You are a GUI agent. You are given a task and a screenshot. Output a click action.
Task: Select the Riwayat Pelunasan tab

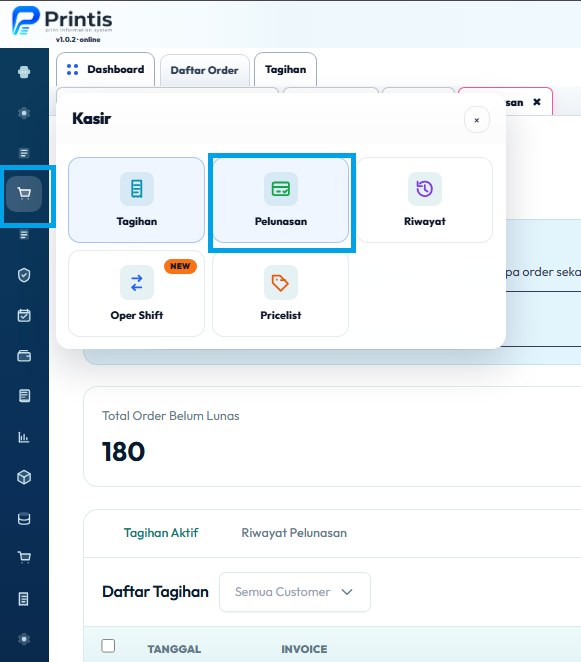pos(294,533)
